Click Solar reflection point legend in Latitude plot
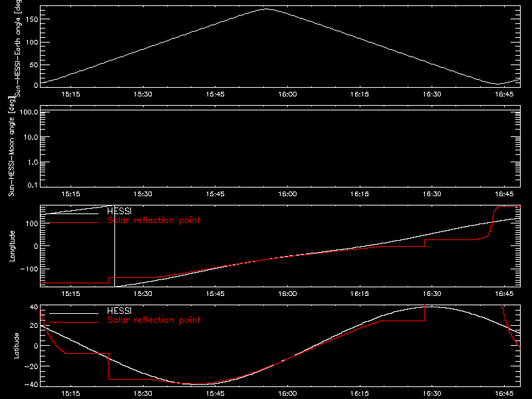Screen dimensions: 532x399 click(x=154, y=320)
